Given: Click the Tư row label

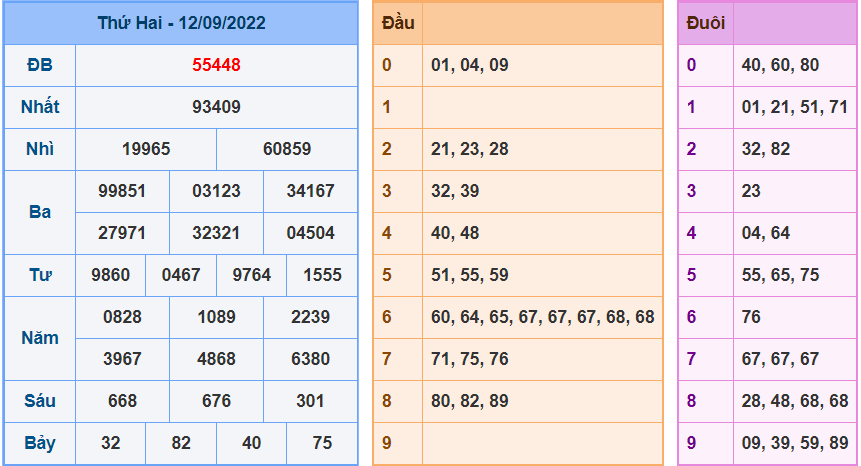Looking at the screenshot, I should point(40,275).
